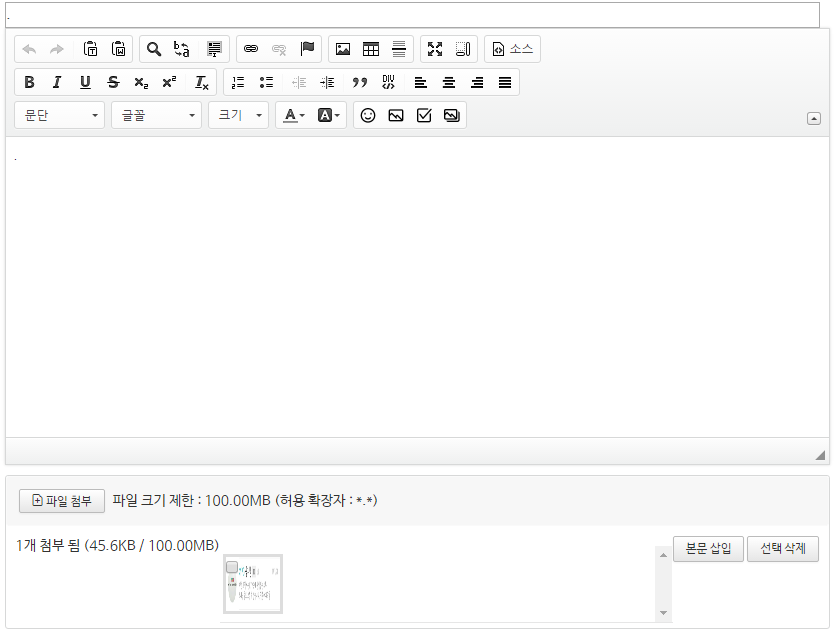Insert an anchor with the flag icon
Image resolution: width=837 pixels, height=635 pixels.
(x=308, y=49)
